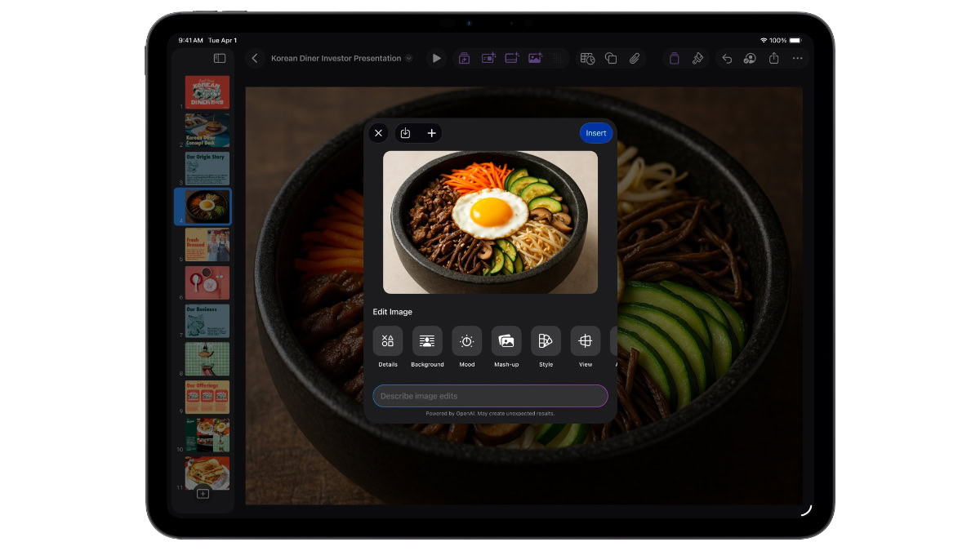Screen dimensions: 980x551
Task: Open the slide navigator view icon
Action: coord(218,58)
